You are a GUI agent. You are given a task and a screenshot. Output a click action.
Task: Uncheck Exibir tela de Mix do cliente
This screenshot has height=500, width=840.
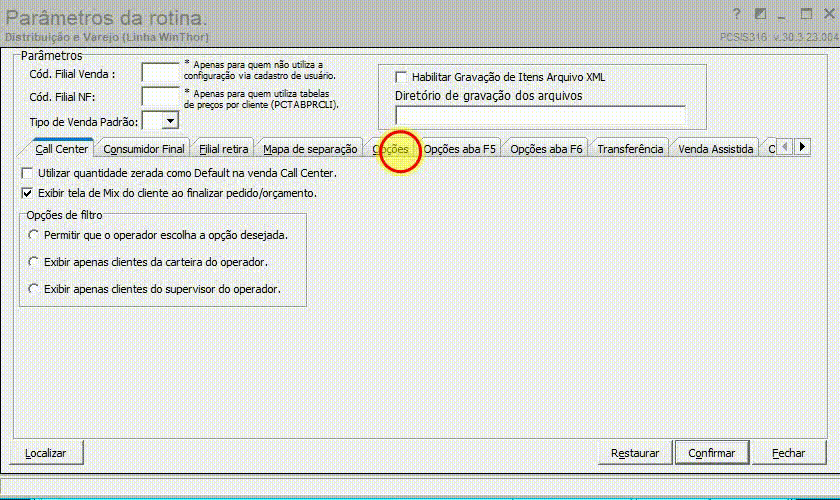(x=27, y=193)
